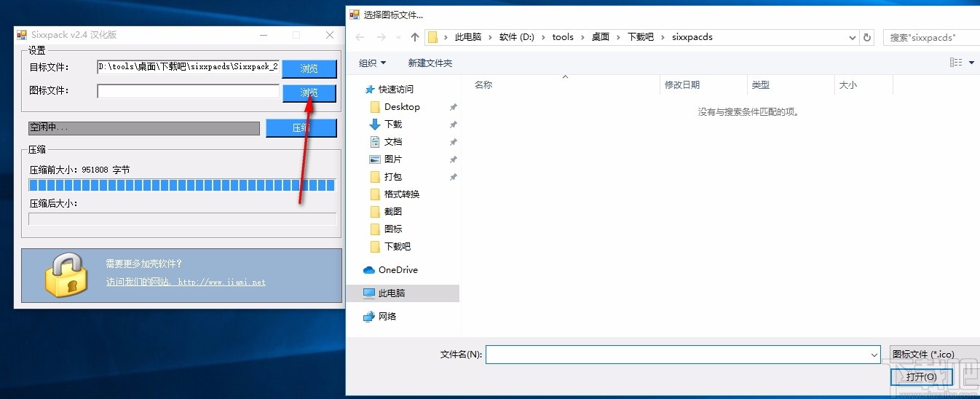Open 图标 folder in sidebar
The image size is (980, 399).
point(393,229)
